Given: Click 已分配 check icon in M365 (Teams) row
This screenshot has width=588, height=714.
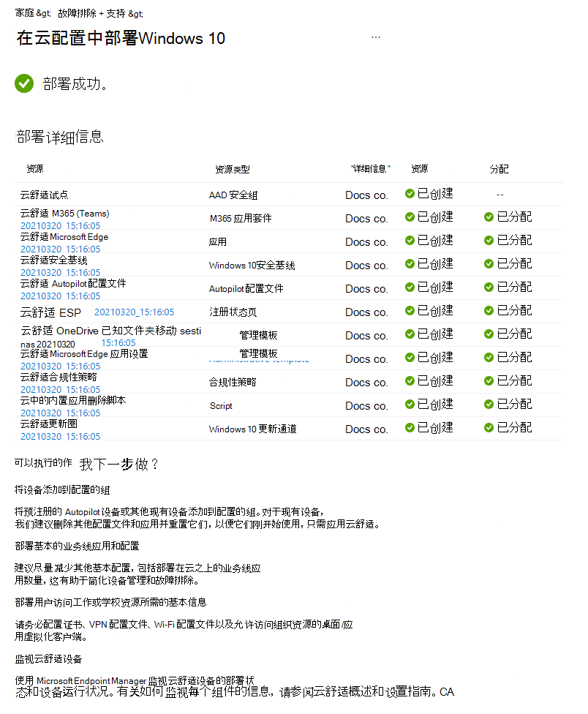Looking at the screenshot, I should (489, 217).
